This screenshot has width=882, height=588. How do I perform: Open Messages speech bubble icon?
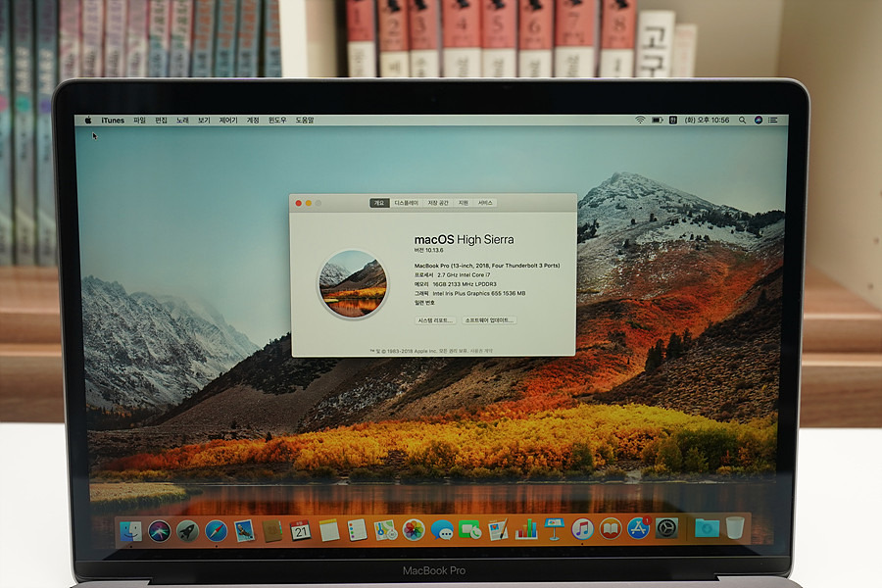pos(442,530)
